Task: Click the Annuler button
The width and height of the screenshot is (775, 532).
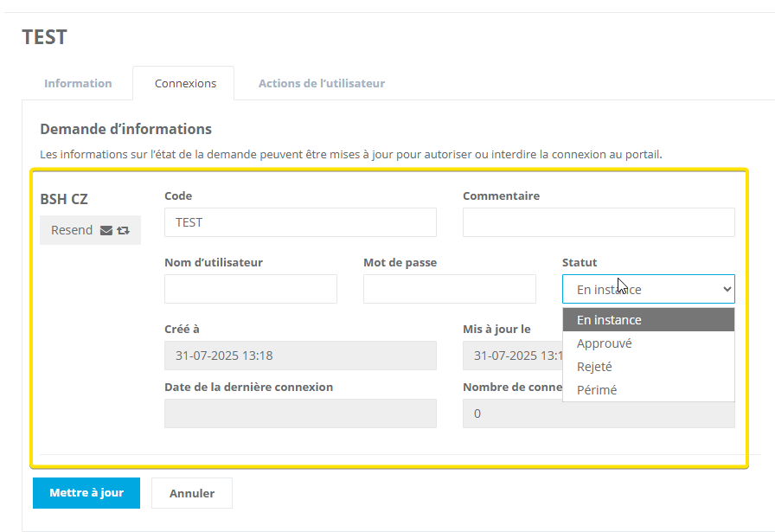Action: point(191,494)
